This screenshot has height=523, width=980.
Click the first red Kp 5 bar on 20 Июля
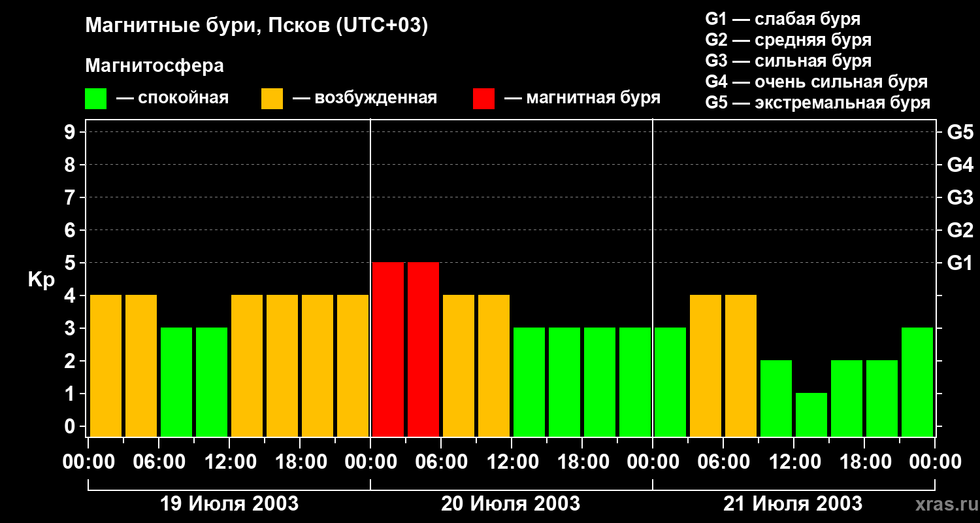point(388,349)
